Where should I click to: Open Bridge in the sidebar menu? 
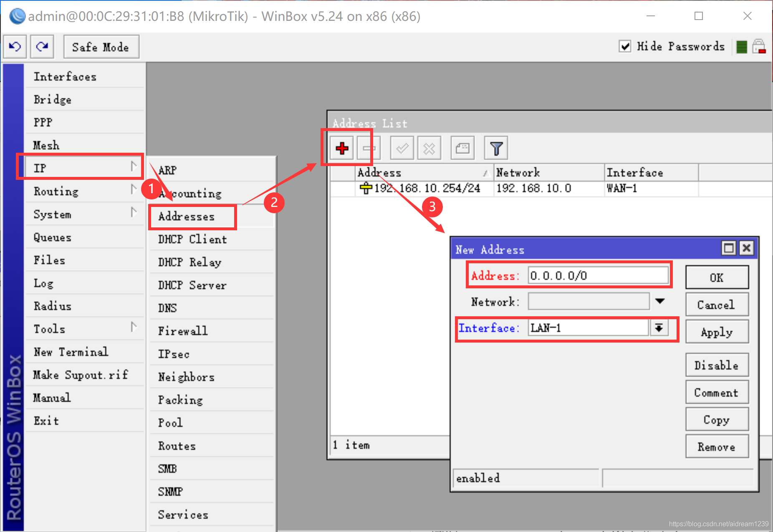(85, 99)
